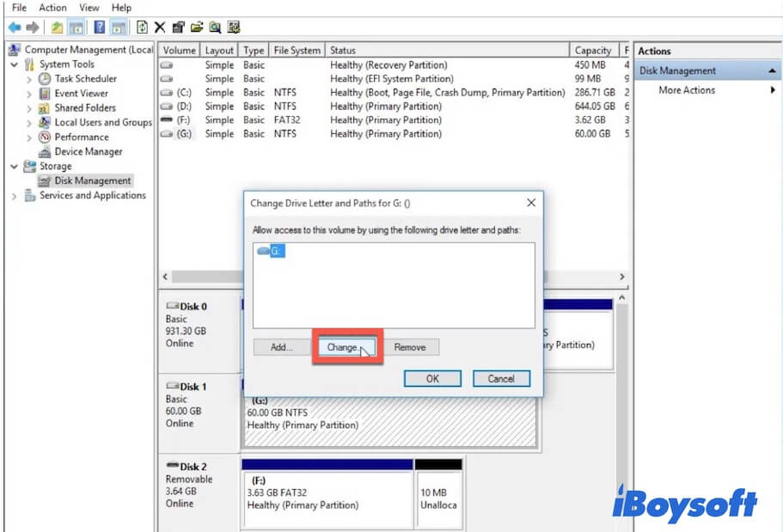The width and height of the screenshot is (783, 532).
Task: Select Device Manager in the sidebar
Action: 88,151
